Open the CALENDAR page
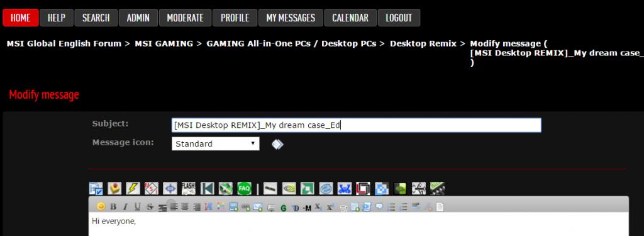Viewport: 644px width, 236px height. pos(350,18)
